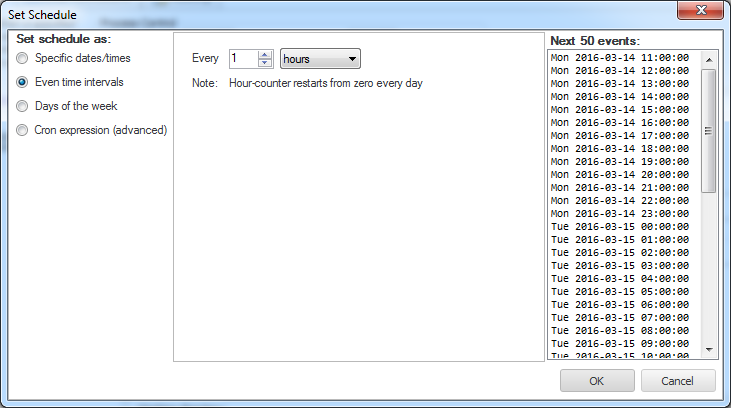Click the Every interval number field
Screen dimensions: 731x408
[242, 59]
